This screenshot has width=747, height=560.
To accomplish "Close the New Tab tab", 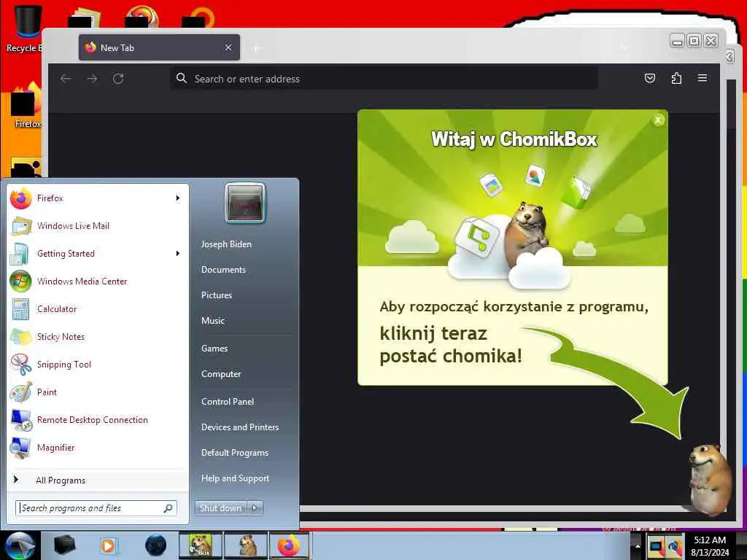I will (228, 47).
